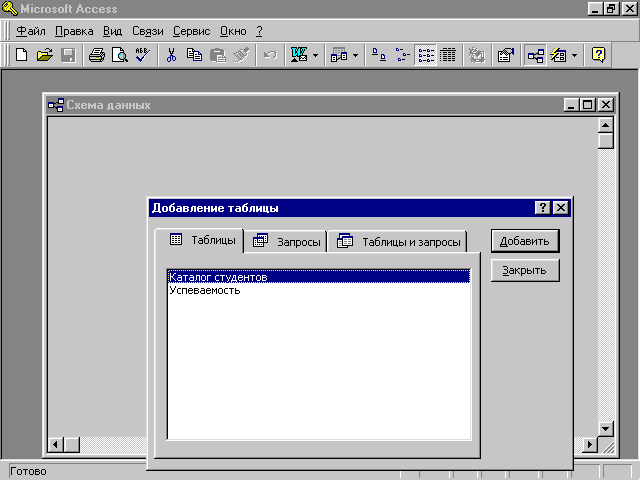Expand the Analyze dropdown arrow
The height and width of the screenshot is (480, 640).
[355, 55]
